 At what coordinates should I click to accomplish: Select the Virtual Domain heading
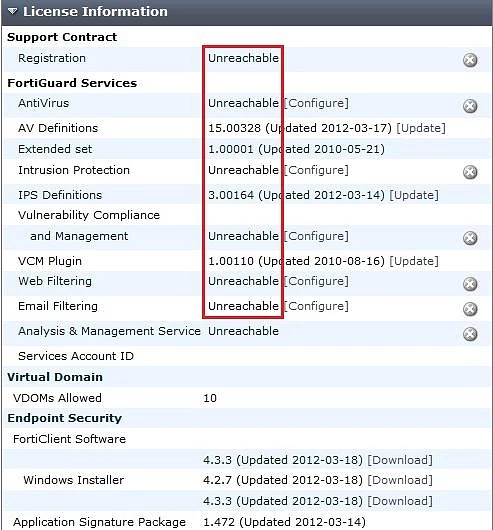pos(55,377)
